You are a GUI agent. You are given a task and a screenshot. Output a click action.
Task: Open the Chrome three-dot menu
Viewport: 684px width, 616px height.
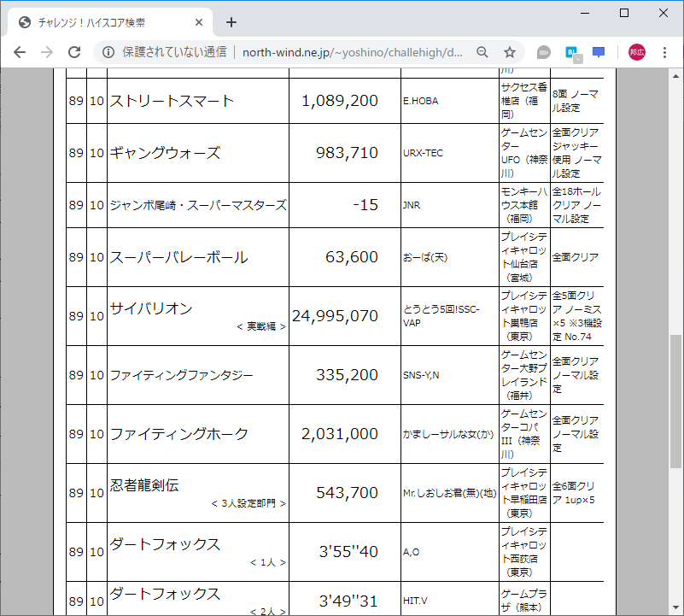pyautogui.click(x=664, y=52)
